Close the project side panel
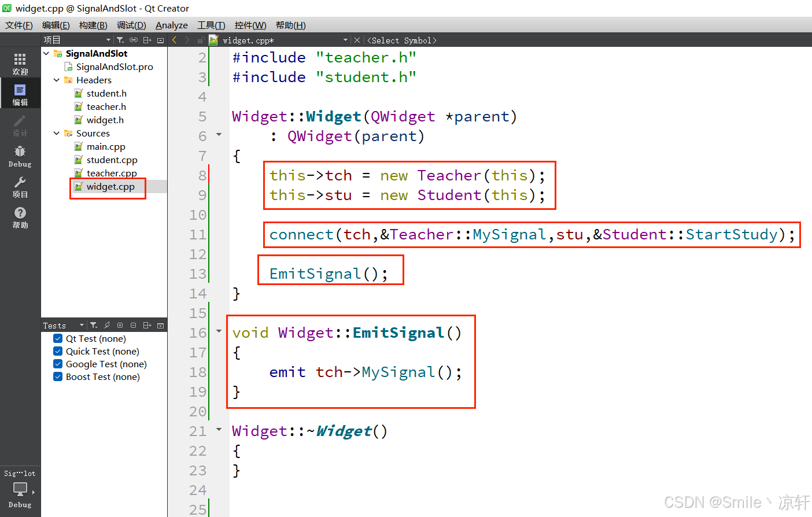This screenshot has width=812, height=517. point(161,40)
